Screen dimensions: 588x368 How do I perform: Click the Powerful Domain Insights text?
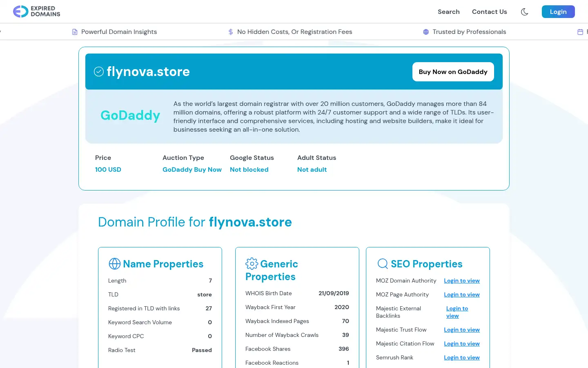click(x=119, y=32)
